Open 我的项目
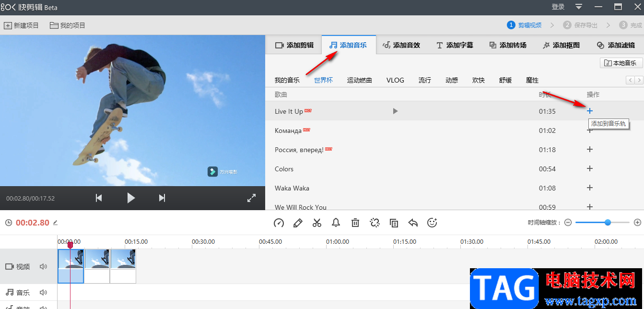Screen dimensions: 644x309 (68, 25)
